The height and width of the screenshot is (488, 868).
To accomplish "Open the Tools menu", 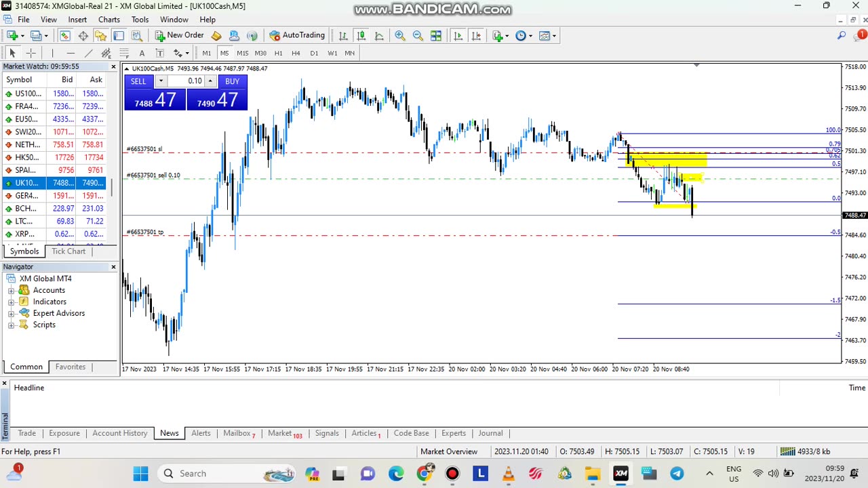I will click(x=140, y=20).
